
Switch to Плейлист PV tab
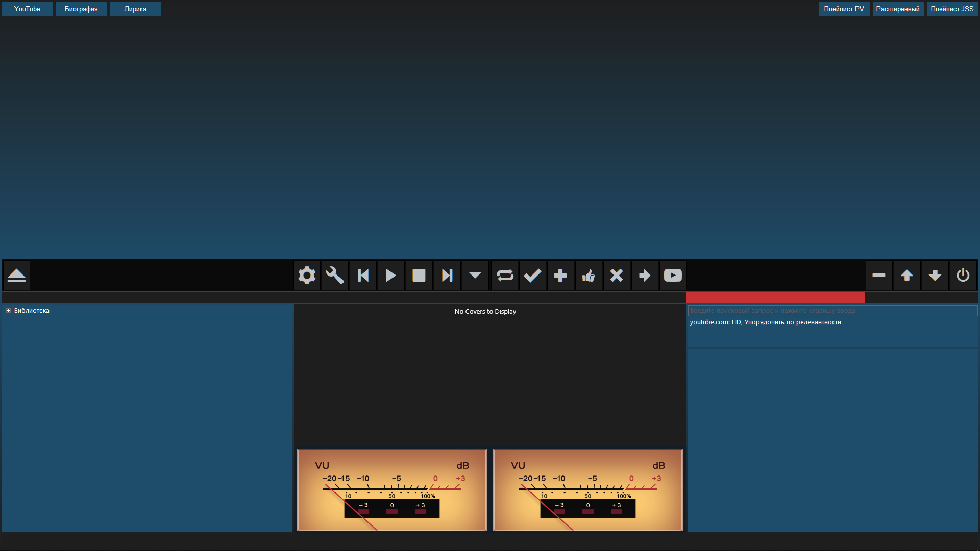click(x=844, y=9)
